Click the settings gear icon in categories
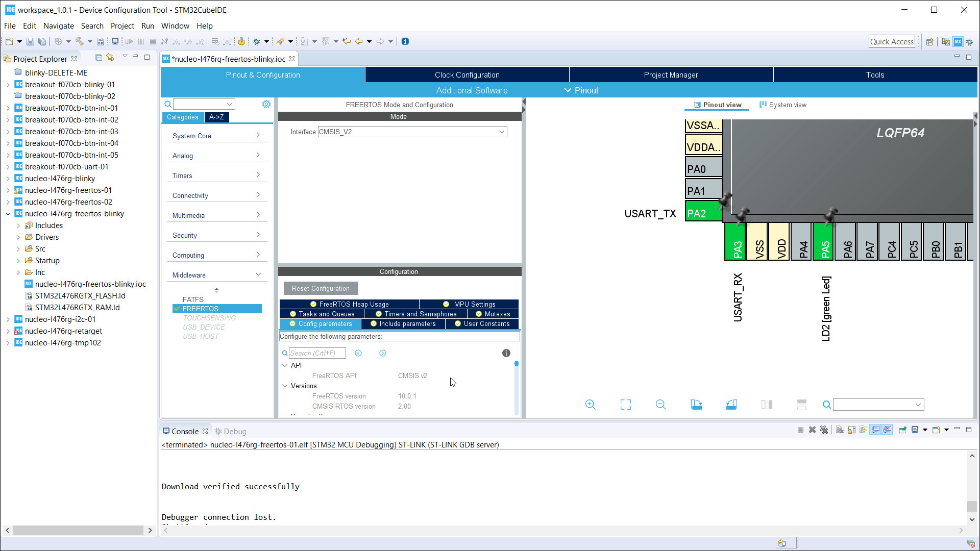The width and height of the screenshot is (980, 551). pyautogui.click(x=265, y=104)
